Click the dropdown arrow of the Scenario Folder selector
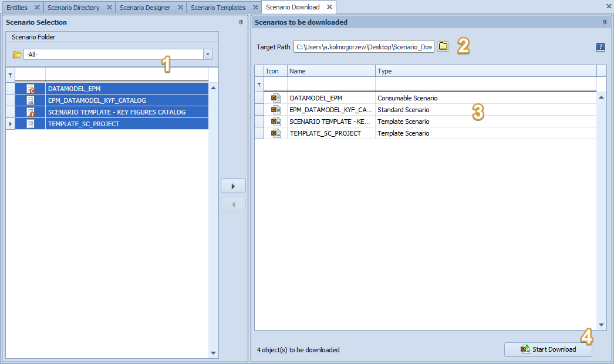 pos(208,53)
